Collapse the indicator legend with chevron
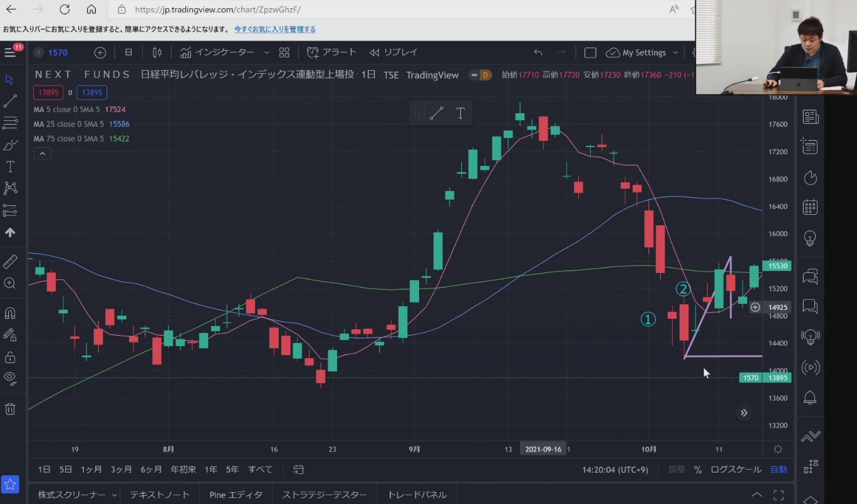Screen dimensions: 857x504 (42, 153)
